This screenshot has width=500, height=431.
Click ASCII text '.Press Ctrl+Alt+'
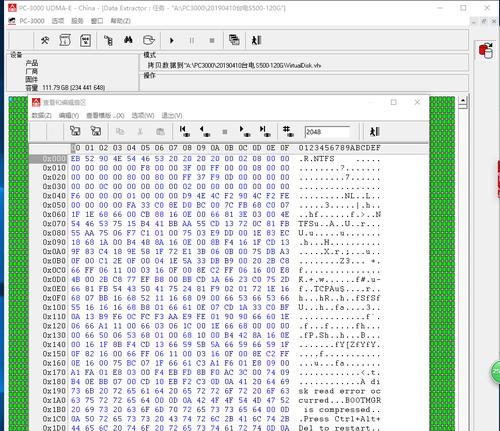(340, 419)
